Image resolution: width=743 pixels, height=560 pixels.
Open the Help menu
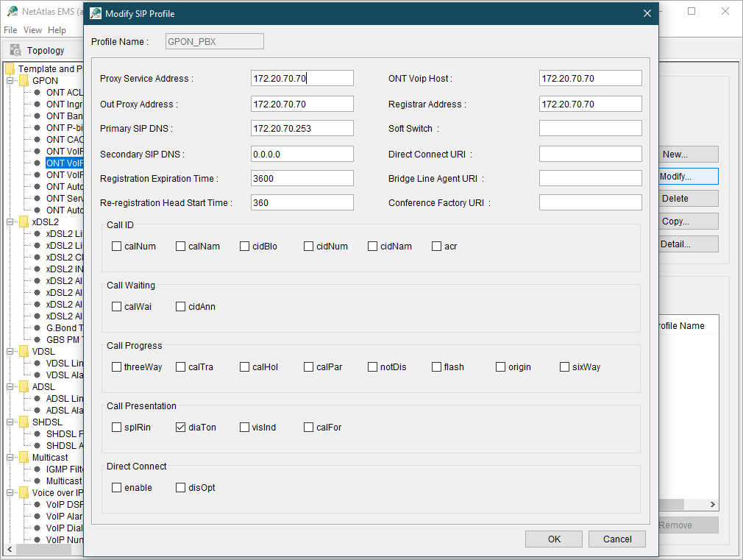(x=57, y=30)
